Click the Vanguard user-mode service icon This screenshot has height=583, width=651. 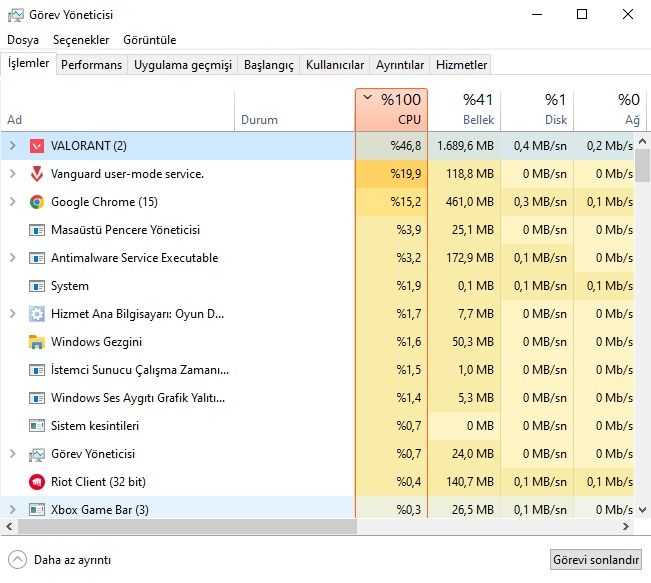click(37, 174)
